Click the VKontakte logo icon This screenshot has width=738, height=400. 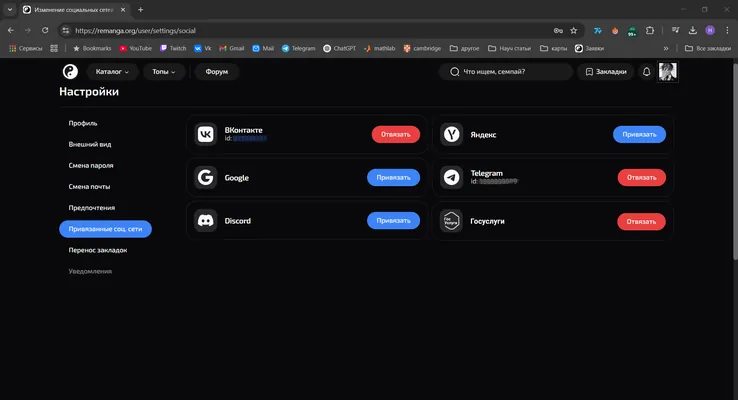click(206, 135)
